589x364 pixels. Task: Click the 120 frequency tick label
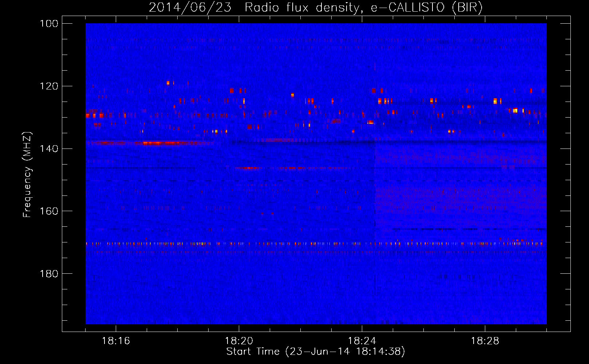point(49,86)
